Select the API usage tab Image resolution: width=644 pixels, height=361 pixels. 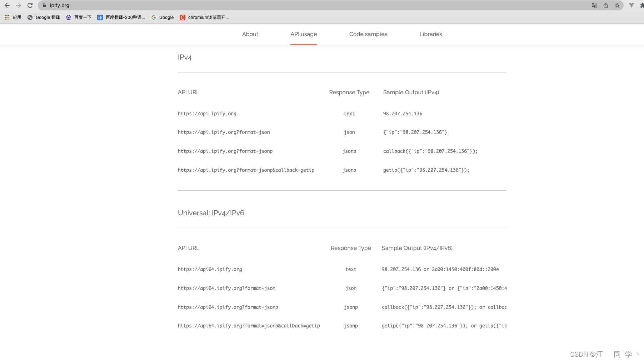(x=304, y=34)
